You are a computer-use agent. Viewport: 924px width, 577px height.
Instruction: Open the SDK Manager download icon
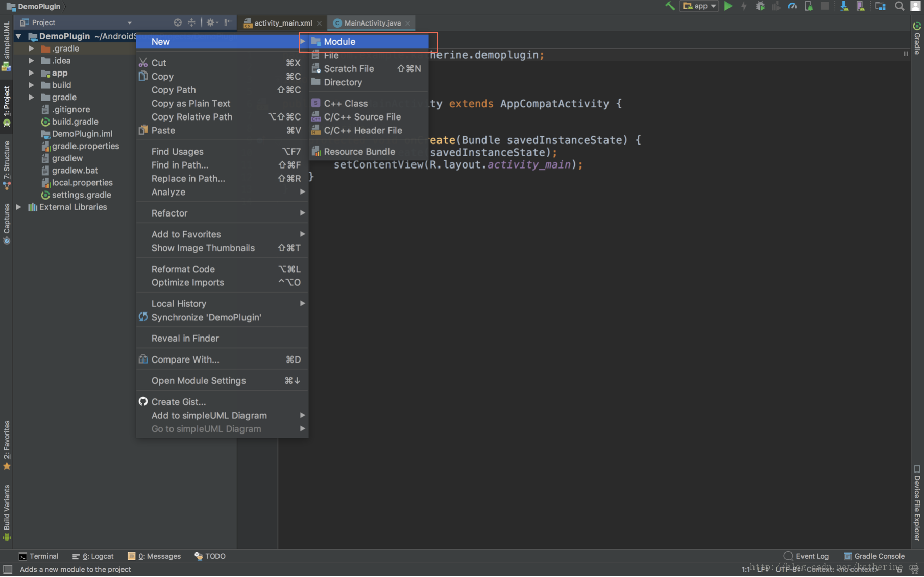tap(844, 6)
